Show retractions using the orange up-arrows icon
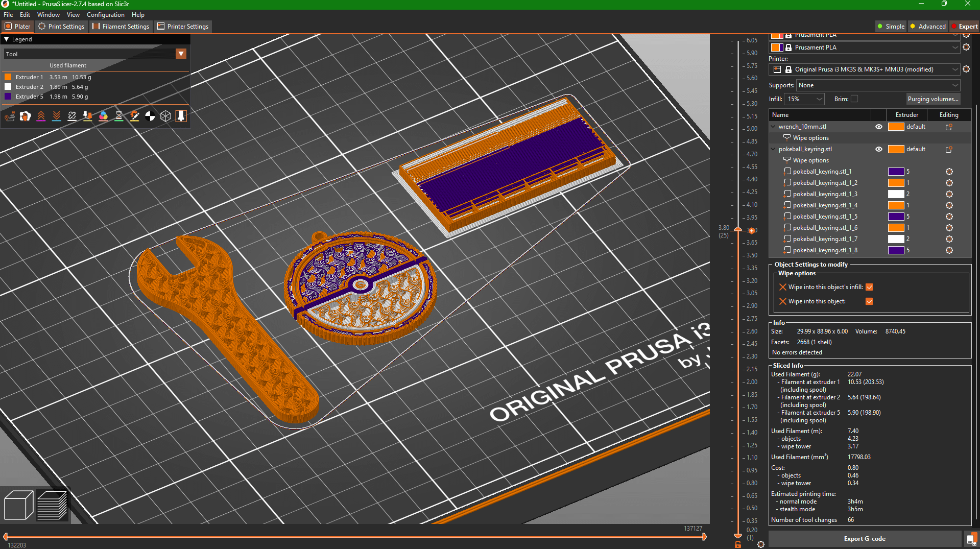Viewport: 980px width, 549px height. 41,116
